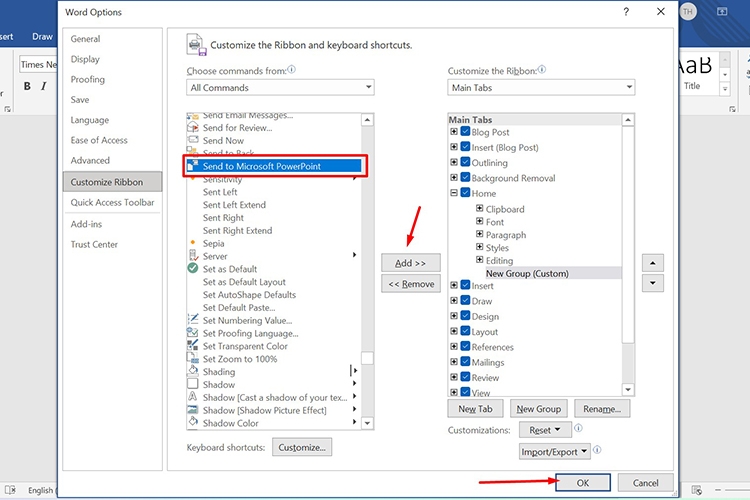Click the << Remove button
This screenshot has width=750, height=500.
pyautogui.click(x=410, y=284)
